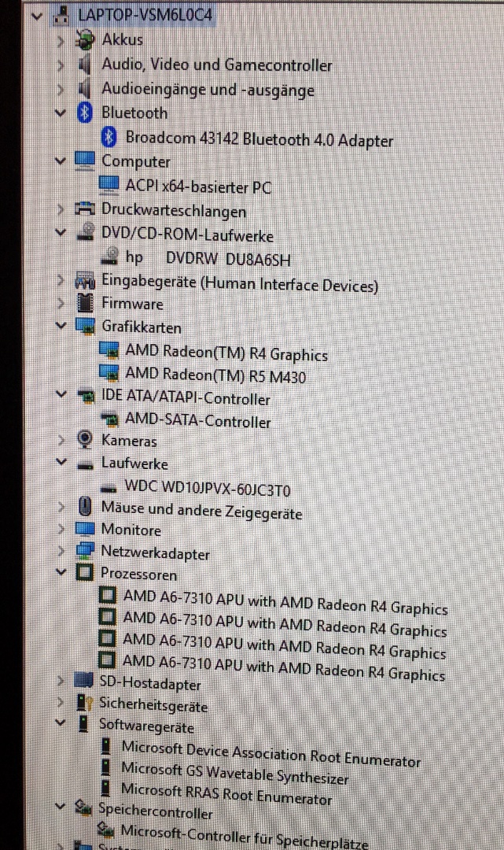Select the first AMD A6-7310 APU processor entry
This screenshot has width=504, height=850.
coord(285,602)
